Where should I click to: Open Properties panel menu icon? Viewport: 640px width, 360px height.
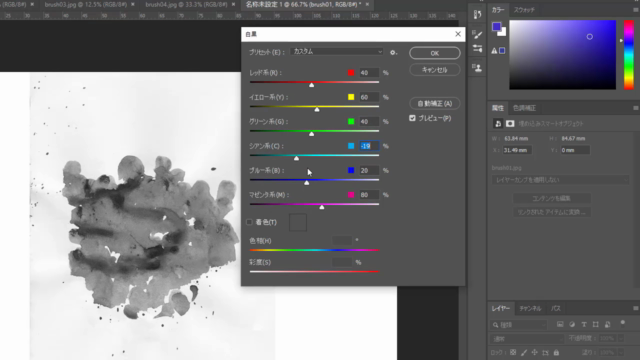coord(636,108)
